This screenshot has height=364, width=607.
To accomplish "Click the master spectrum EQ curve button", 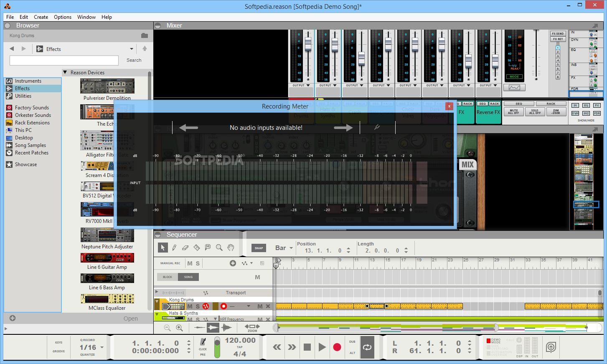I will click(514, 87).
